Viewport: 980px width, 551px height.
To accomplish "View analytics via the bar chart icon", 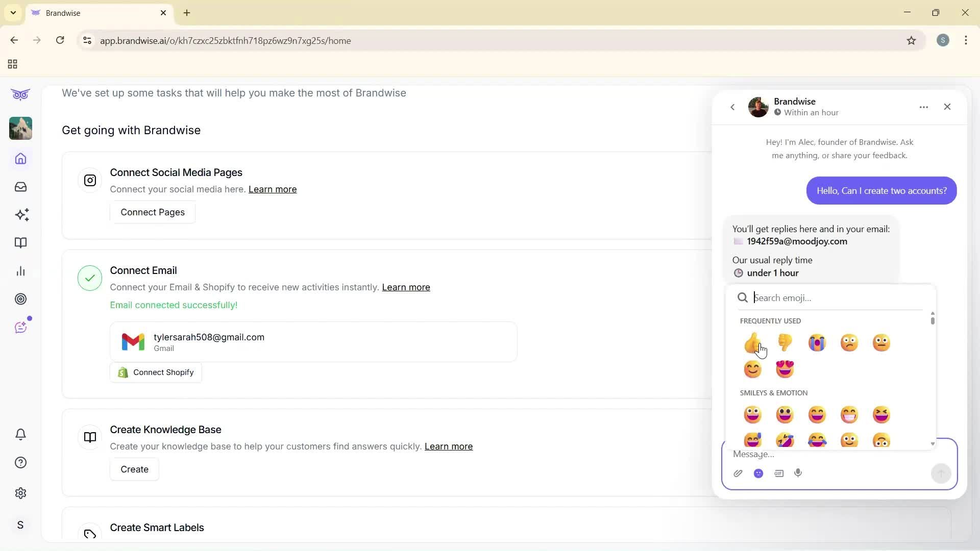I will tap(20, 271).
